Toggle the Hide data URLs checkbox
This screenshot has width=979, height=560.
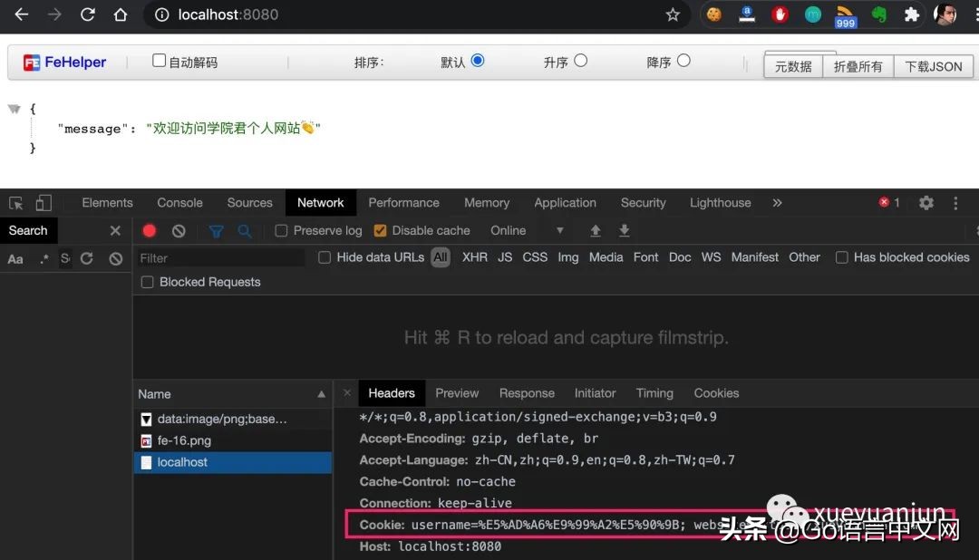325,257
